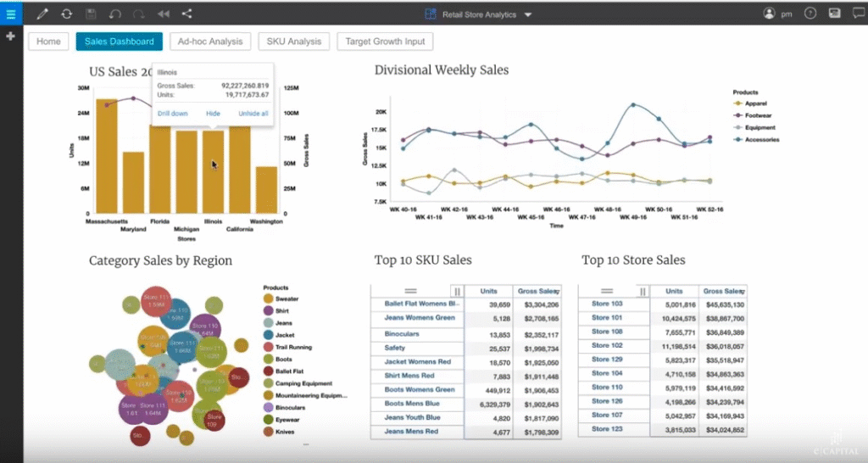Click the Sweater legend color swatch

[x=269, y=298]
